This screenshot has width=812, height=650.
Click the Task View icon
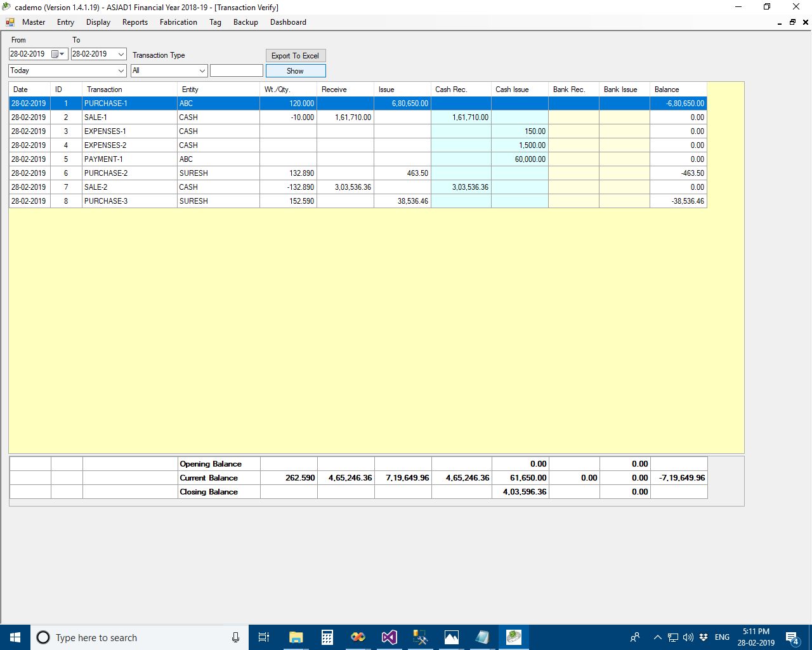tap(264, 637)
